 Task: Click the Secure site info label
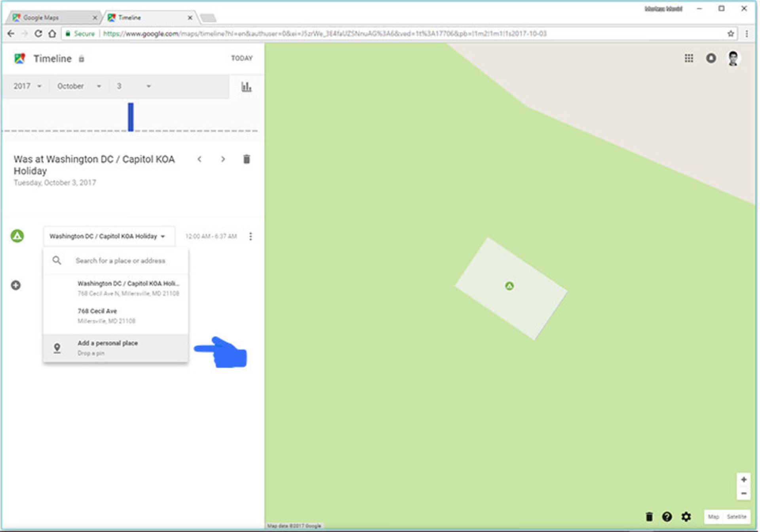[x=80, y=34]
